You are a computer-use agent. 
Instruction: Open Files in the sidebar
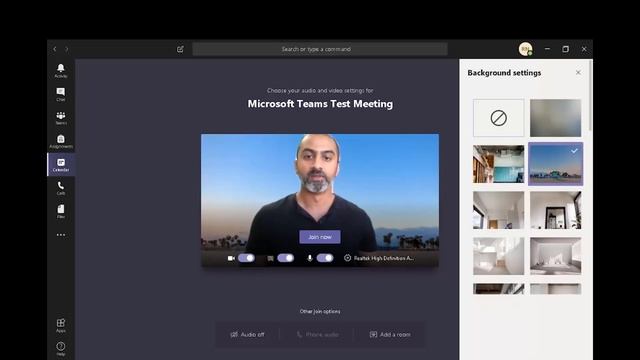coord(61,211)
